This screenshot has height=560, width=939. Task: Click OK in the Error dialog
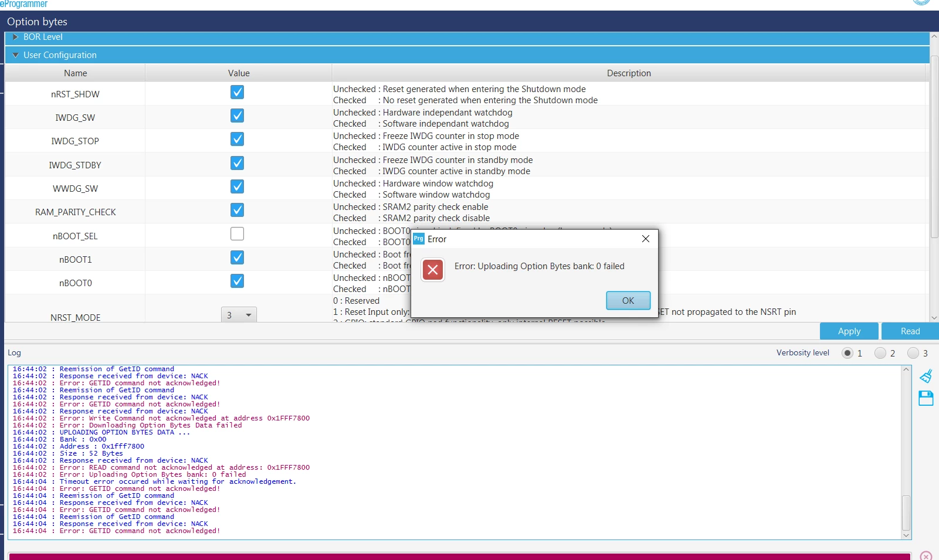628,300
